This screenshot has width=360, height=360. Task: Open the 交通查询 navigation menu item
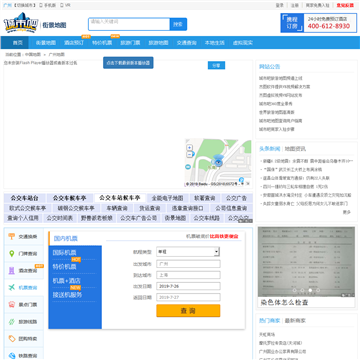(x=187, y=43)
